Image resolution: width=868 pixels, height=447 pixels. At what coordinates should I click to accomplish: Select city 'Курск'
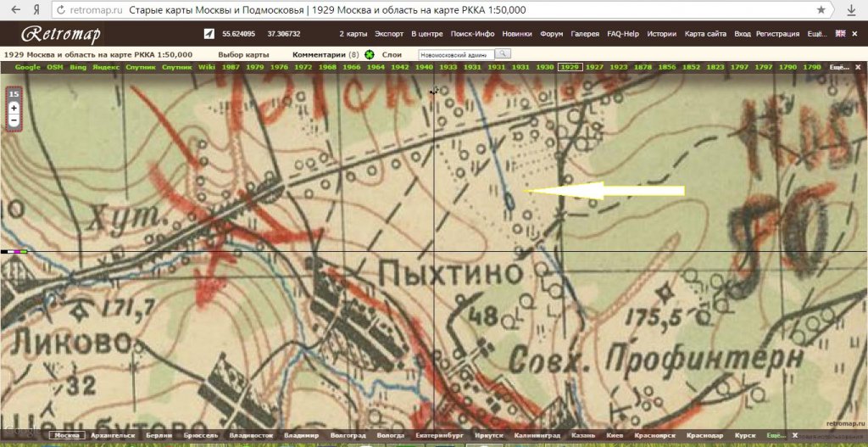746,435
